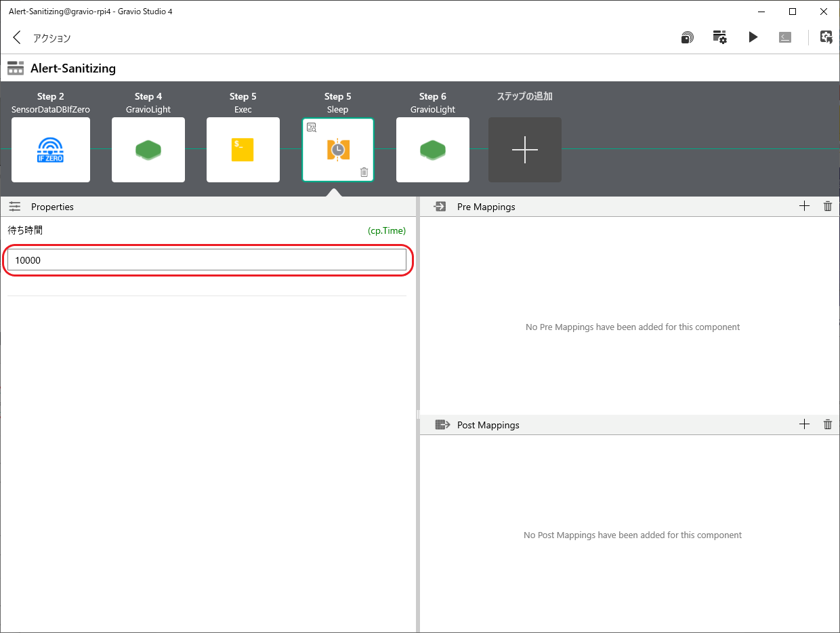Open the sensor data viewer icon
The image size is (840, 633).
click(x=687, y=37)
